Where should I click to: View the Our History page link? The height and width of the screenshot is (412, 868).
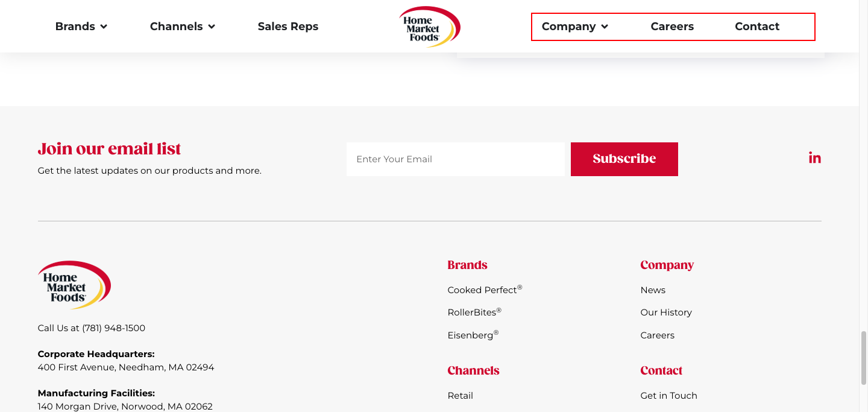coord(666,312)
